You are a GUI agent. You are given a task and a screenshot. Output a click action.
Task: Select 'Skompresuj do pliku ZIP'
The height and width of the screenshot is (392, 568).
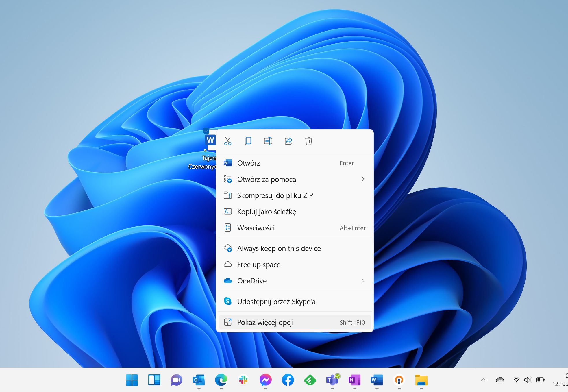pyautogui.click(x=275, y=195)
